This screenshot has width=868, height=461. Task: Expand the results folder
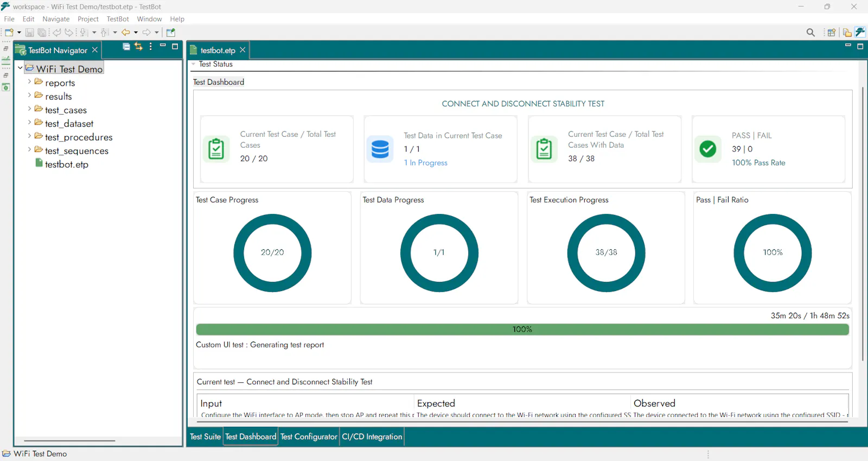coord(29,95)
